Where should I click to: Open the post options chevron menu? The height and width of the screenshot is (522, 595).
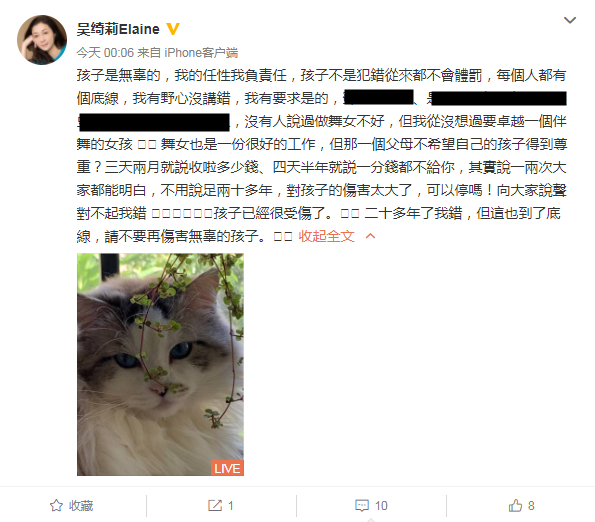pyautogui.click(x=570, y=20)
